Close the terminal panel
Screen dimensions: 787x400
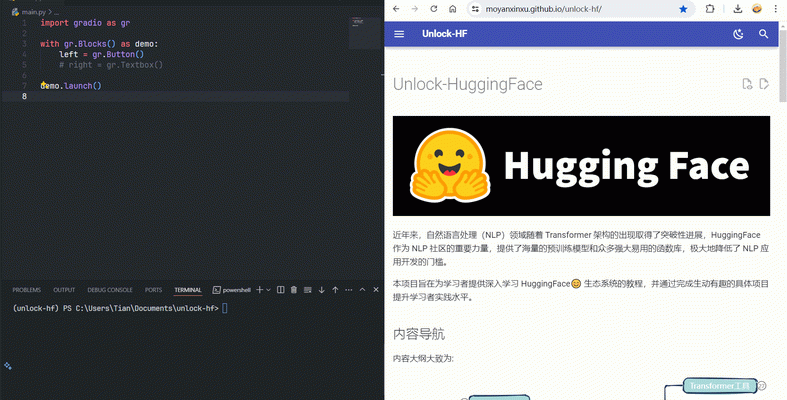376,290
